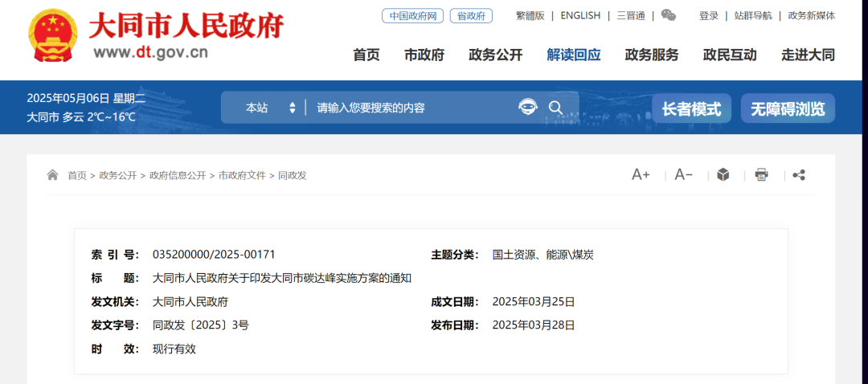868x384 pixels.
Task: Click the AI robot assistant icon
Action: (x=527, y=107)
